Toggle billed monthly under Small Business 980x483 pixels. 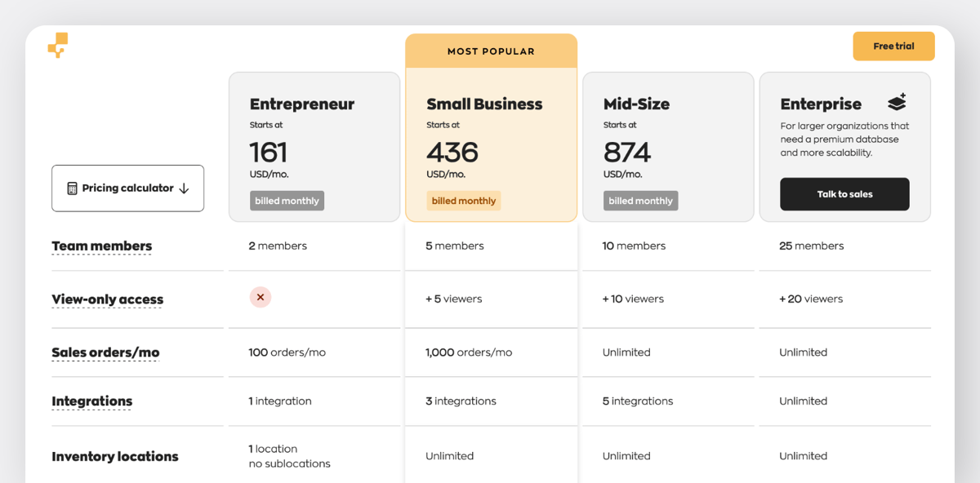pyautogui.click(x=463, y=200)
